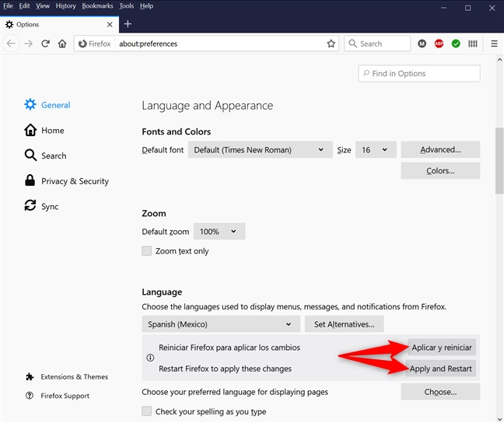Viewport: 504px width, 423px height.
Task: Open the Bookmarks menu
Action: point(97,5)
